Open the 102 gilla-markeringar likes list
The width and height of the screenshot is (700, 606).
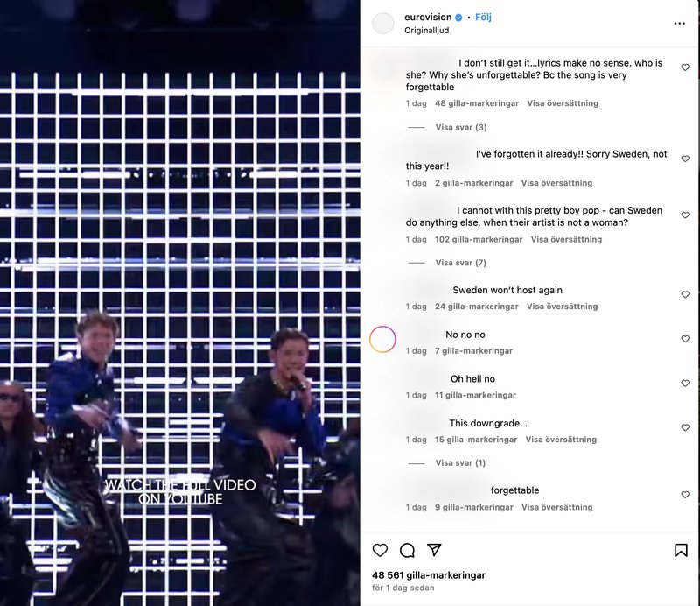coord(479,240)
